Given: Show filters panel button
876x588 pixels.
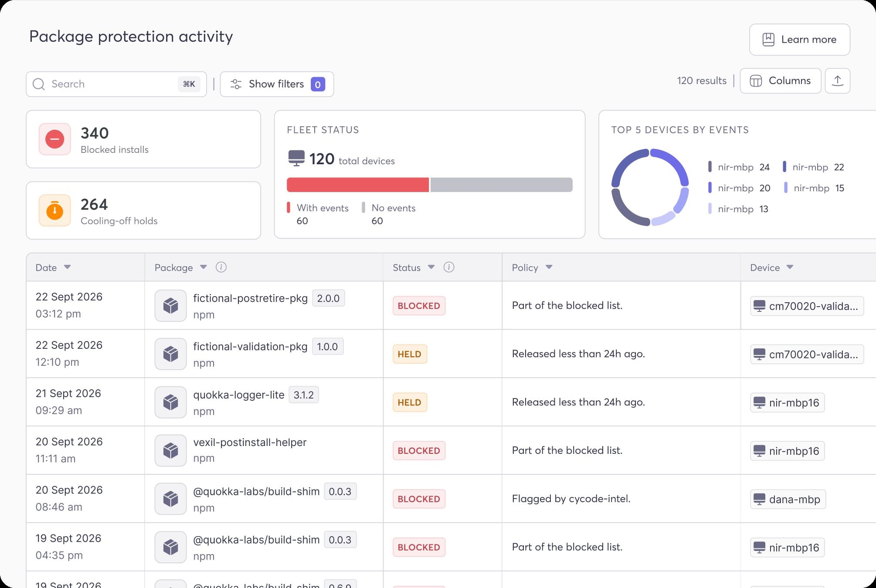Looking at the screenshot, I should [x=277, y=84].
